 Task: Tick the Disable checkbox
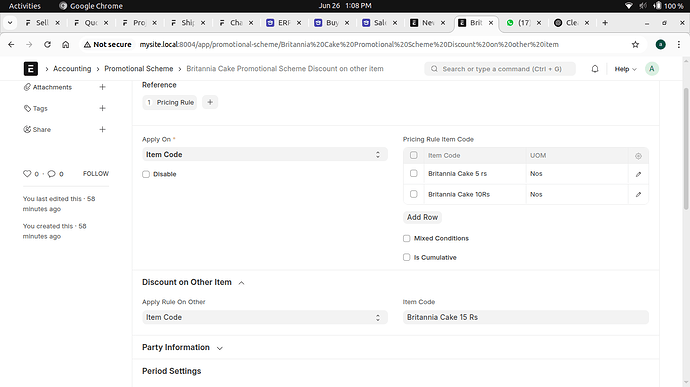coord(146,174)
